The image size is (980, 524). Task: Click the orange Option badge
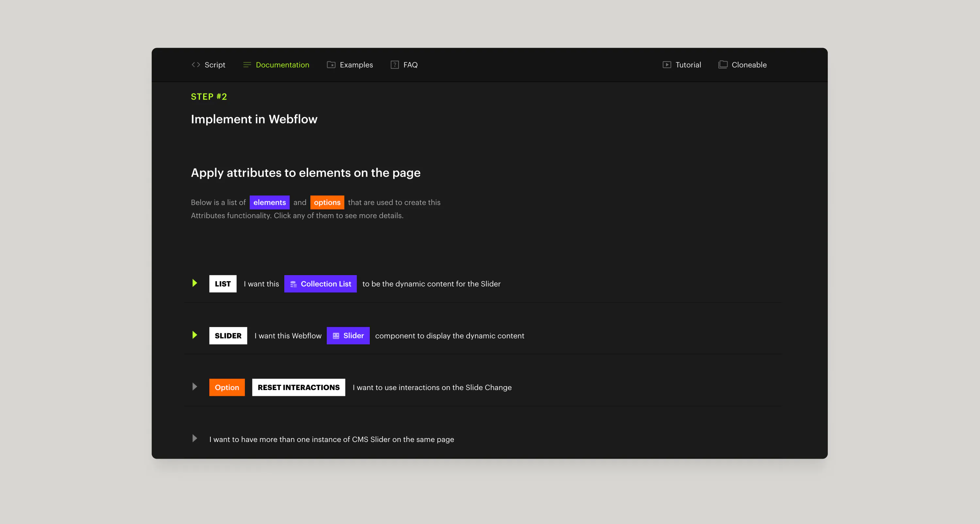227,387
